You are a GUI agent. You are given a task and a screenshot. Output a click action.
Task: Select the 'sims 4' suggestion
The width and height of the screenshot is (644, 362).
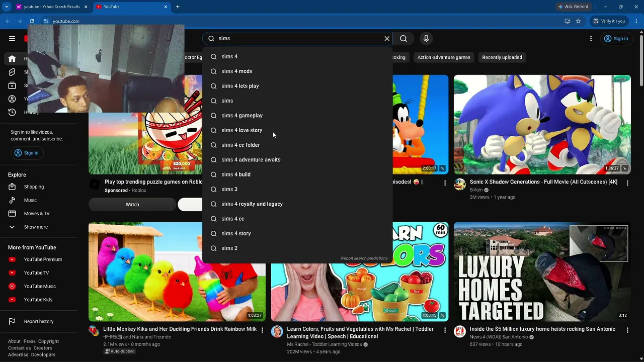click(297, 57)
